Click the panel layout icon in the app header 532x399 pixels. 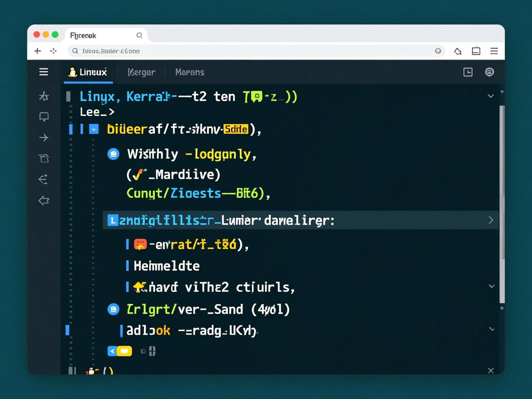pos(468,72)
